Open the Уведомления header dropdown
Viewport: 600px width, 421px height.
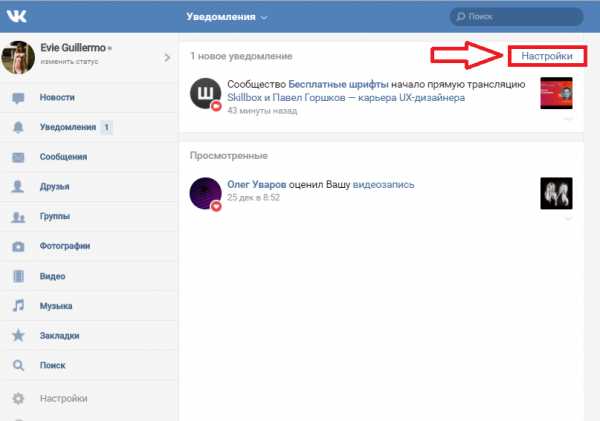coord(227,17)
